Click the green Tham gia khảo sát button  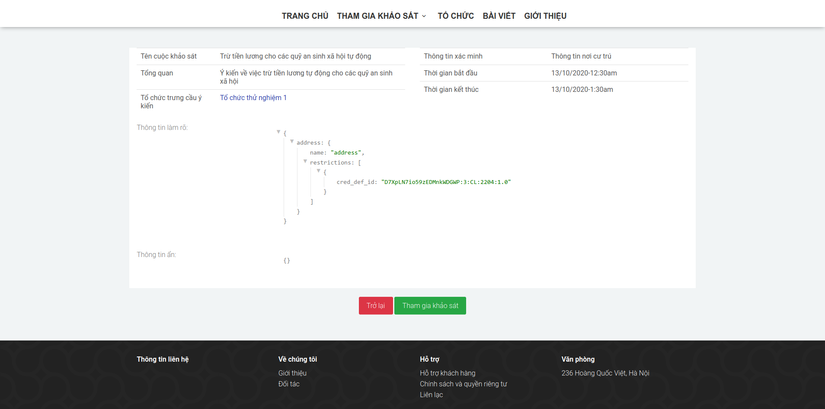pyautogui.click(x=430, y=306)
